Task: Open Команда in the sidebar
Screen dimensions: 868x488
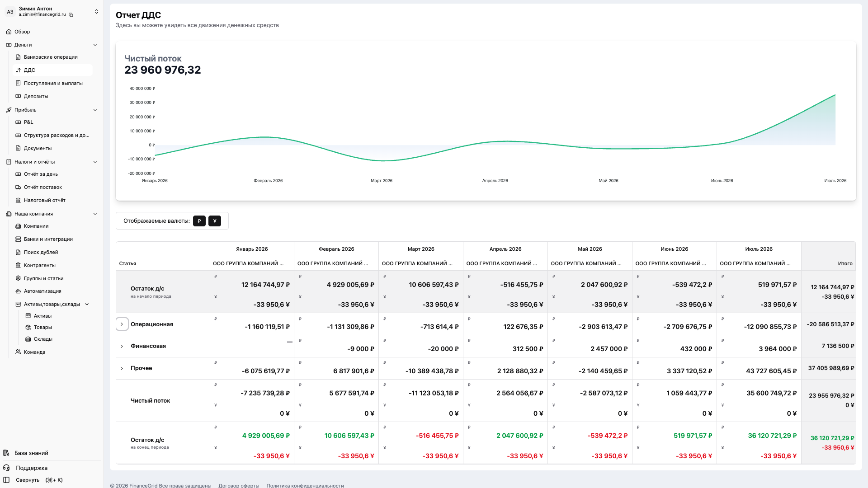Action: pos(34,352)
